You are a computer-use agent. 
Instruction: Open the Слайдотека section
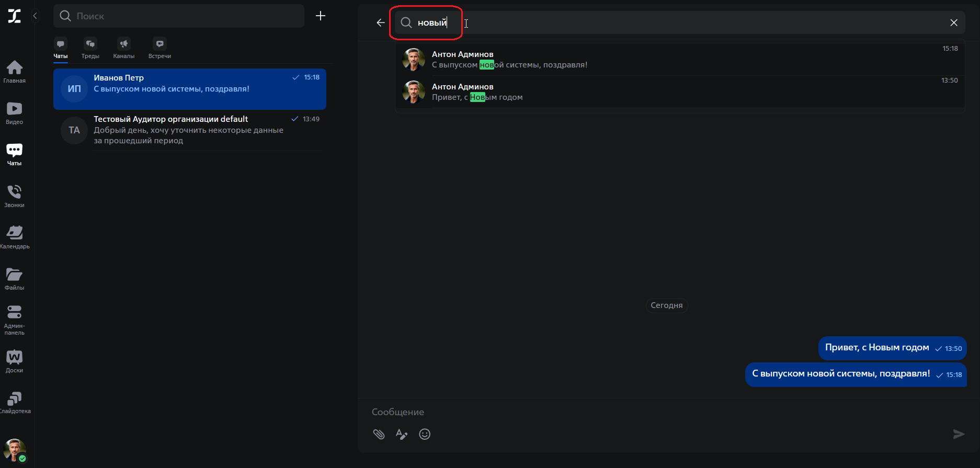[15, 403]
